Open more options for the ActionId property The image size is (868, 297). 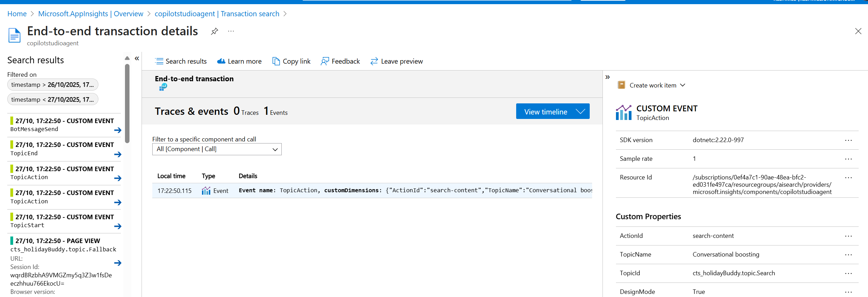848,236
